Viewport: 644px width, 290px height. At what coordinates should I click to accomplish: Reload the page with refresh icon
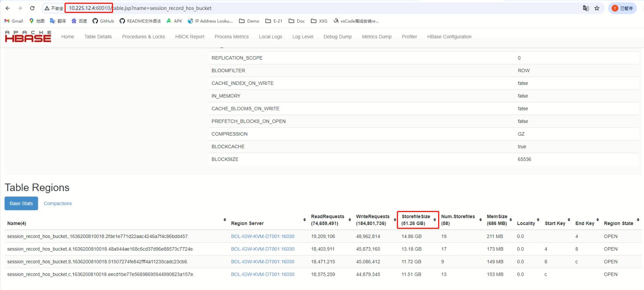tap(32, 8)
